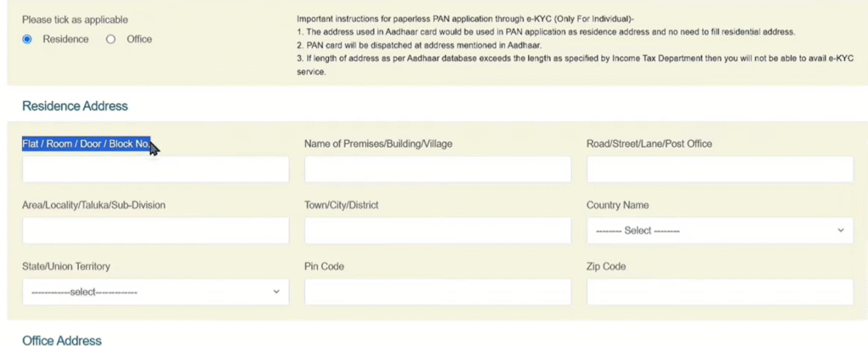This screenshot has height=346, width=868.
Task: Click the Area/Locality/Taluka/Sub-Division text box
Action: [155, 231]
